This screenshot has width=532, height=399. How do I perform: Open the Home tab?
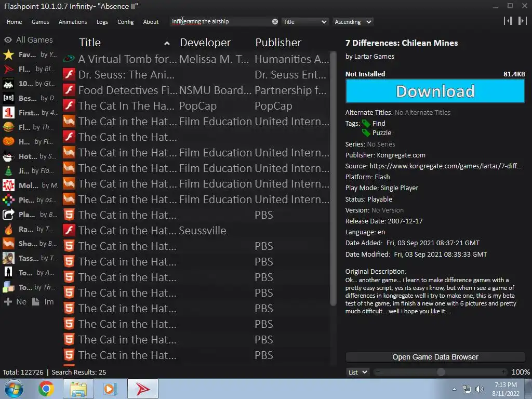click(14, 22)
